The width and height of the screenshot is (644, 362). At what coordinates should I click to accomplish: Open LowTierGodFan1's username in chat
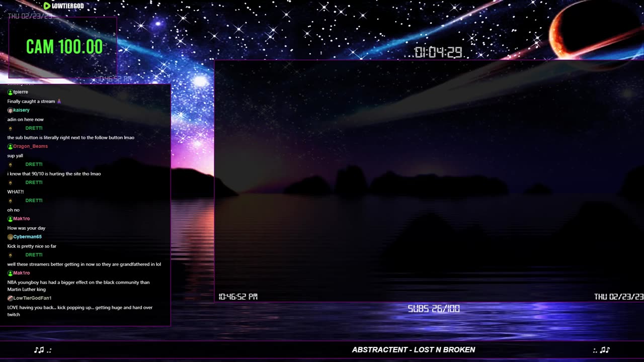point(33,298)
